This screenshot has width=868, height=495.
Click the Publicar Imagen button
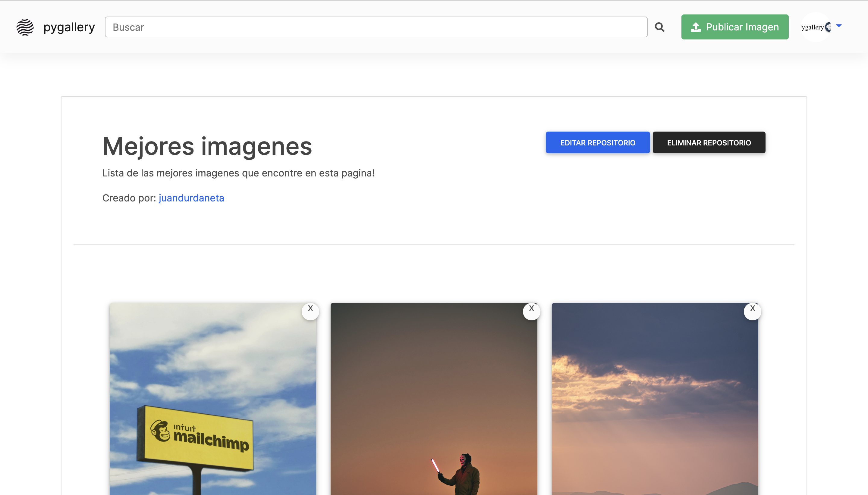(x=734, y=27)
